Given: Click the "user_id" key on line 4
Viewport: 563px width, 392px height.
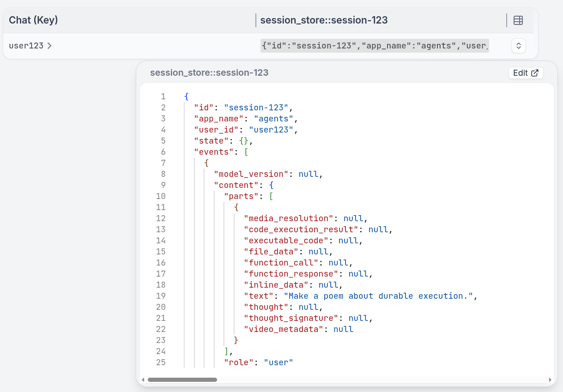Looking at the screenshot, I should [216, 130].
